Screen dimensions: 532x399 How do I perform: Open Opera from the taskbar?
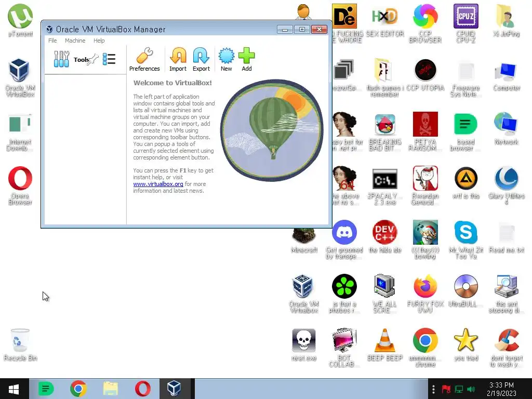(x=143, y=389)
